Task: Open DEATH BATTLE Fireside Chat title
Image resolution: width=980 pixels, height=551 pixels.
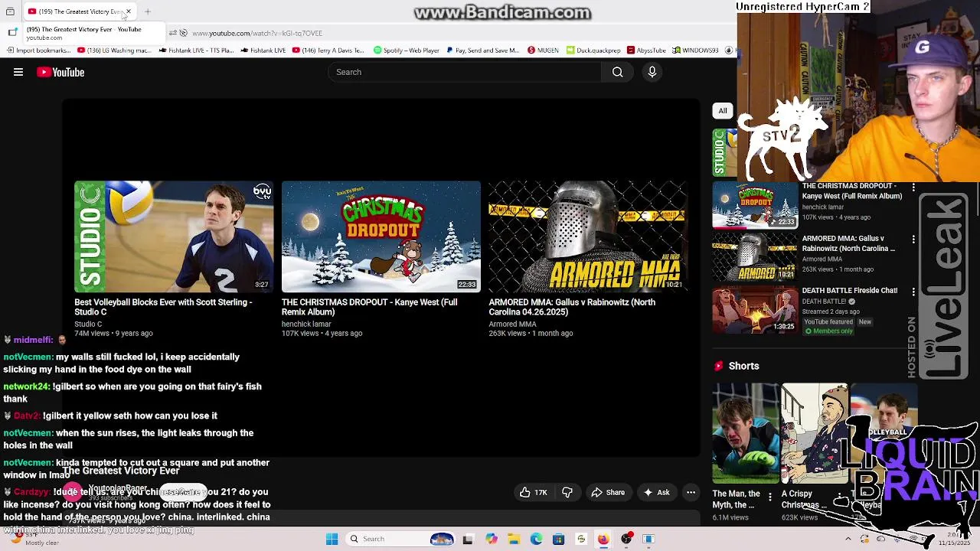Action: click(850, 291)
